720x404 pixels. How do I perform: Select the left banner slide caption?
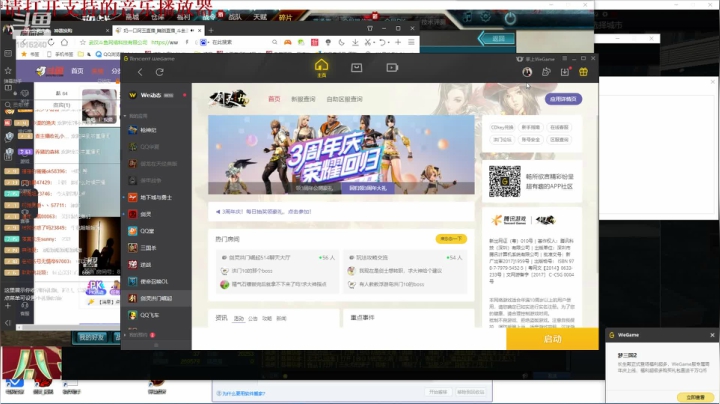[x=315, y=188]
